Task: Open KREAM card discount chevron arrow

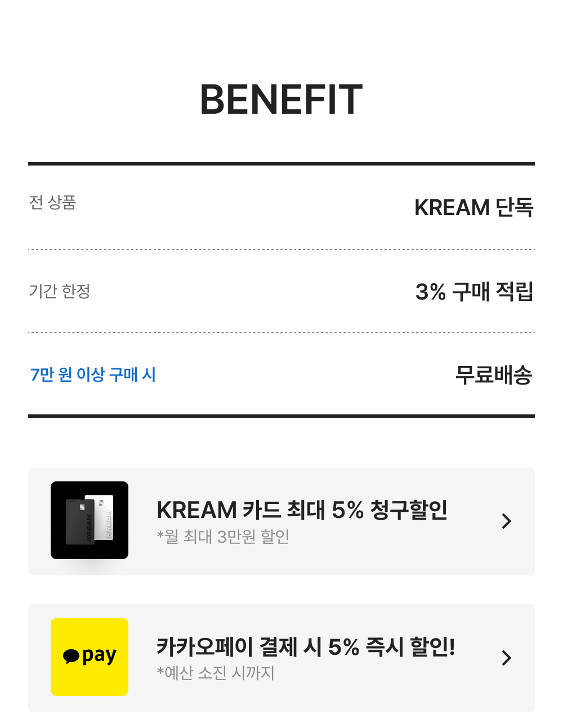Action: [x=506, y=521]
